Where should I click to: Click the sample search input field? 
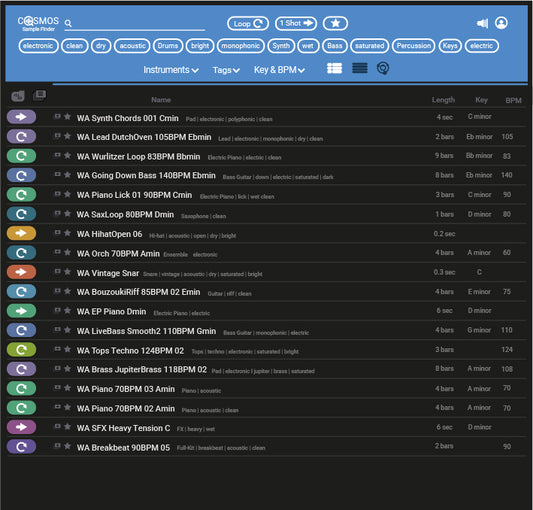click(x=139, y=24)
